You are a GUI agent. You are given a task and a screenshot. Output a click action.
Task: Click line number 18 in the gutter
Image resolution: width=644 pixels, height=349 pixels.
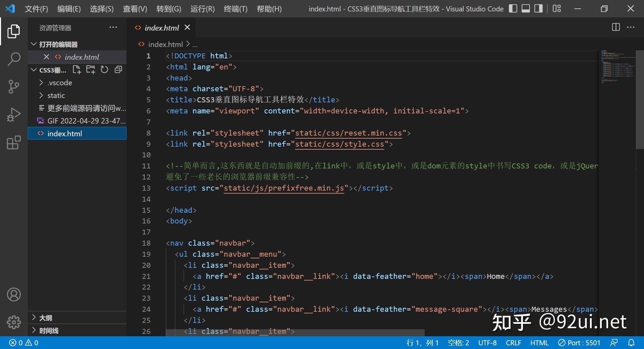146,243
